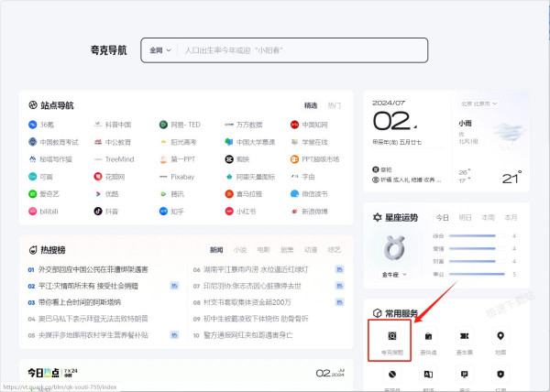Open the 阿里矢量图标 site link
The image size is (550, 392).
256,177
